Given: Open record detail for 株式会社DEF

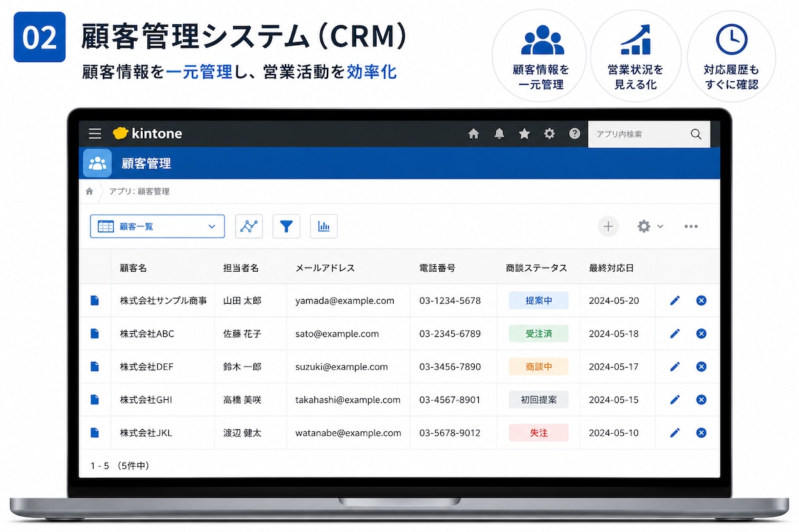Looking at the screenshot, I should pyautogui.click(x=94, y=366).
